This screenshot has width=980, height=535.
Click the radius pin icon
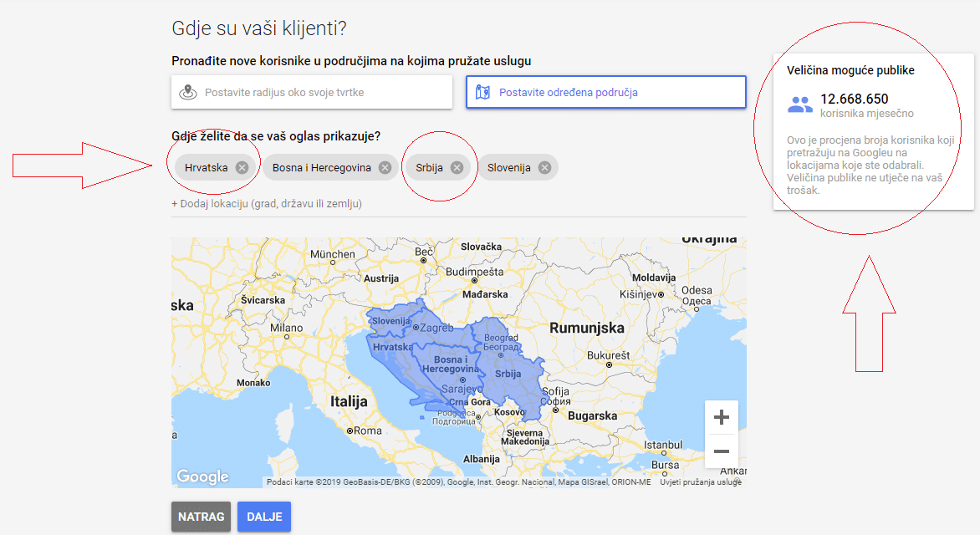[x=188, y=92]
